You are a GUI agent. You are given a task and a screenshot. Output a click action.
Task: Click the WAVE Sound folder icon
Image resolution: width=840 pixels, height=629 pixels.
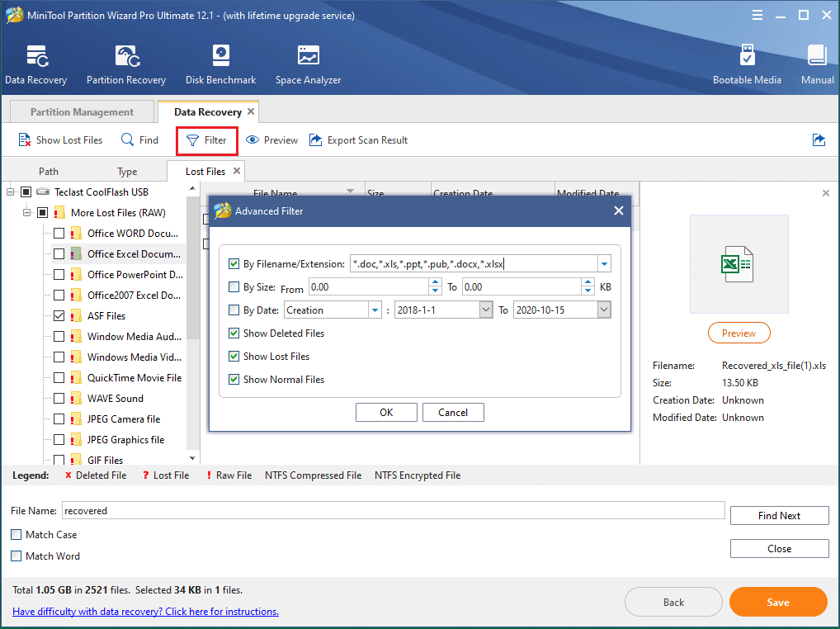coord(76,399)
